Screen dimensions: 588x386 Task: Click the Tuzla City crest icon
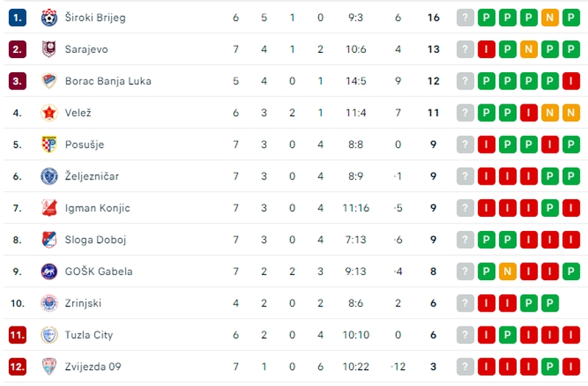click(49, 335)
